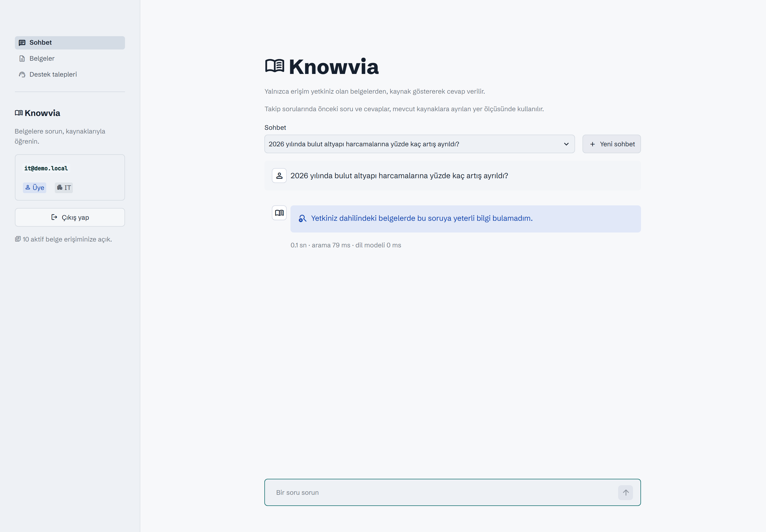Viewport: 766px width, 532px height.
Task: Click the it@demo.local account text
Action: (46, 168)
